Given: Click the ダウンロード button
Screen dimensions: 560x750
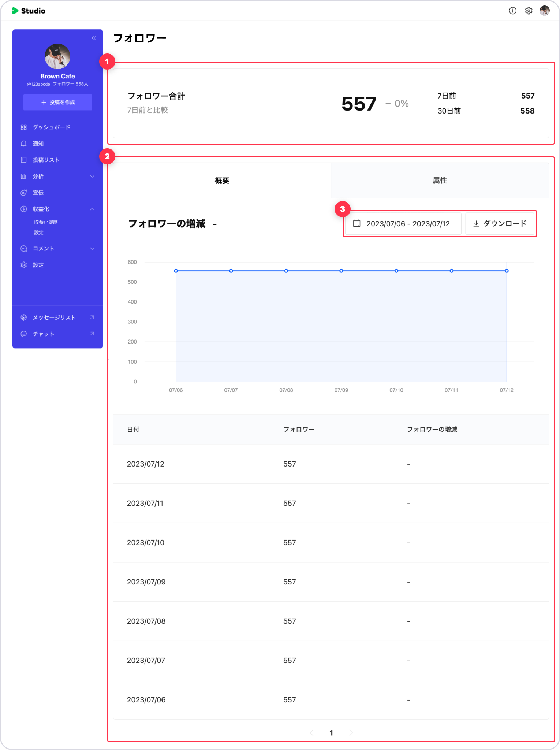Looking at the screenshot, I should [x=500, y=224].
